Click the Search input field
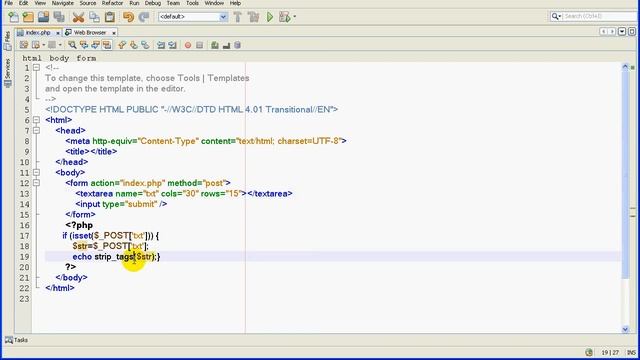This screenshot has width=640, height=360. tap(600, 16)
